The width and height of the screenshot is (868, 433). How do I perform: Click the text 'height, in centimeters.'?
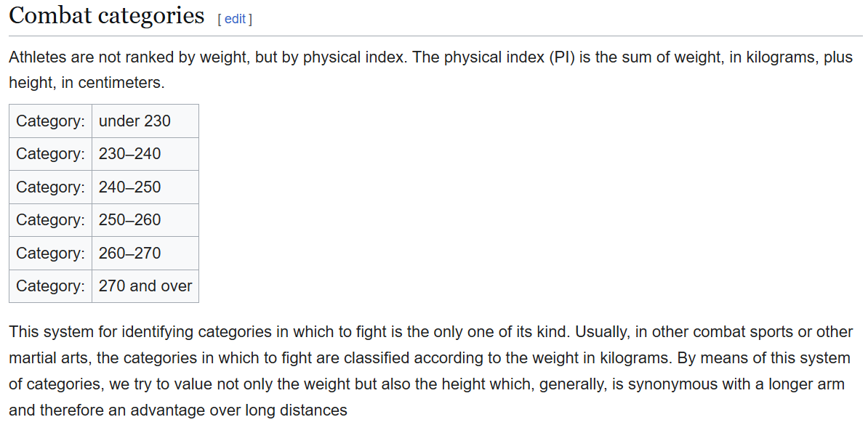pos(87,83)
